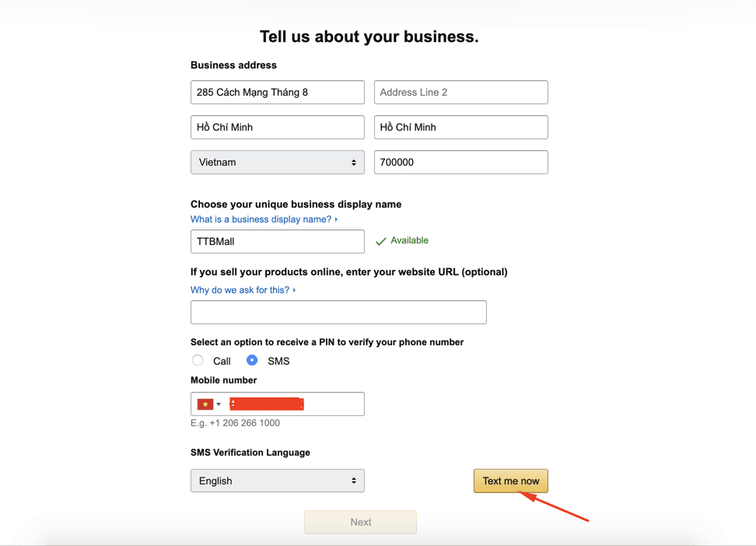Click the state field under Address Line 2
This screenshot has height=546, width=756.
tap(461, 127)
